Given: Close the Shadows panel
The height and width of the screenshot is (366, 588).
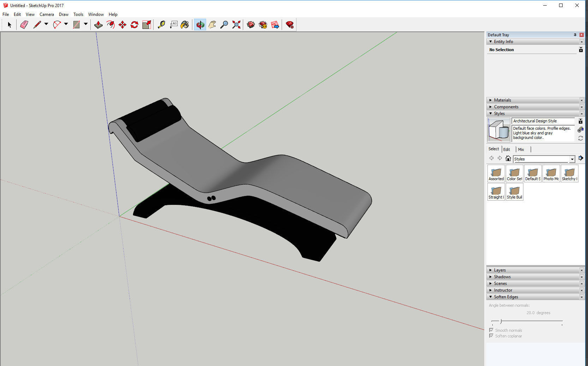Looking at the screenshot, I should click(x=582, y=277).
